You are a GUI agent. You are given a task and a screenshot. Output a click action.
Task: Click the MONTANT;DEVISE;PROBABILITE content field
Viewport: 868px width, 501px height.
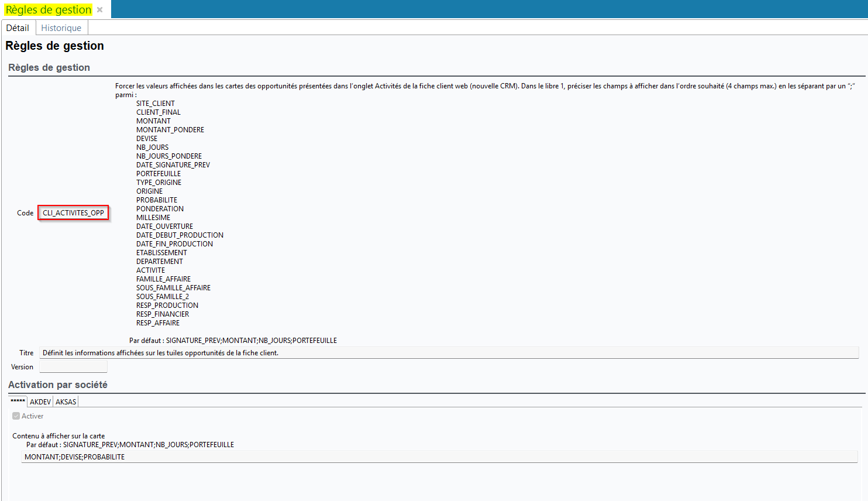[439, 457]
